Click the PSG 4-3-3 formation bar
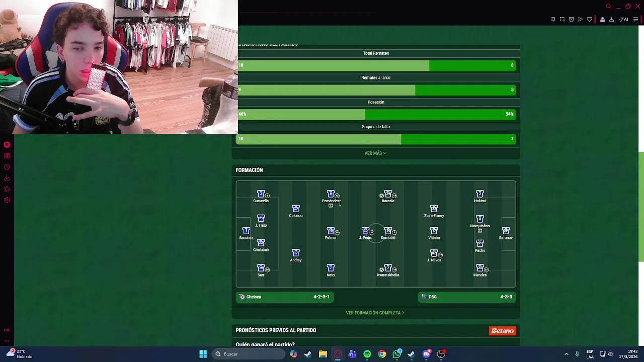Image resolution: width=644 pixels, height=362 pixels. click(467, 297)
